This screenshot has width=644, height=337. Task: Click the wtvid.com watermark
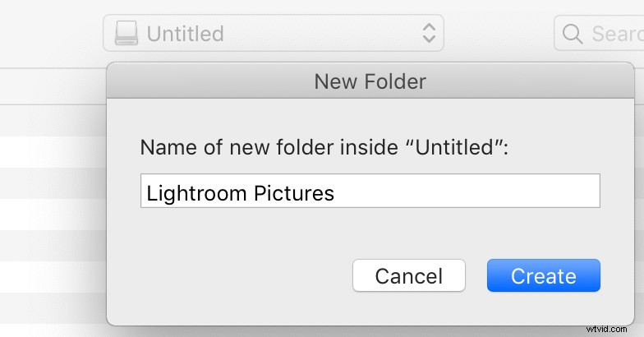606,329
